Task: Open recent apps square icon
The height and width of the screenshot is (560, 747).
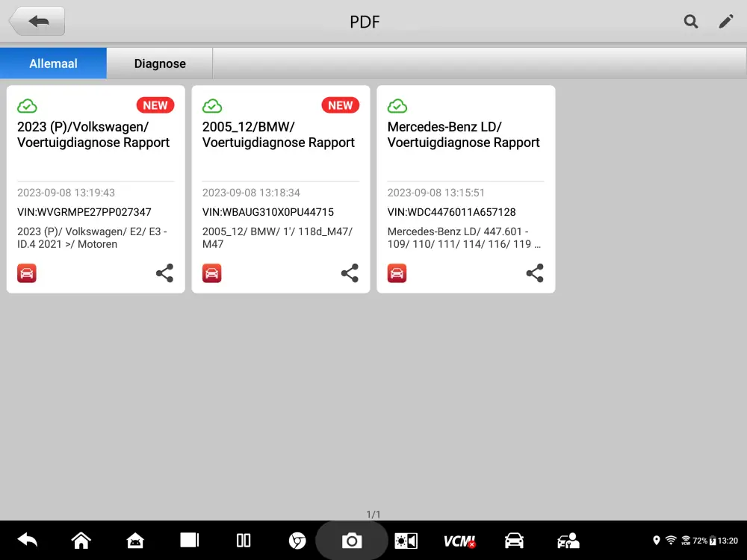Action: (190, 541)
